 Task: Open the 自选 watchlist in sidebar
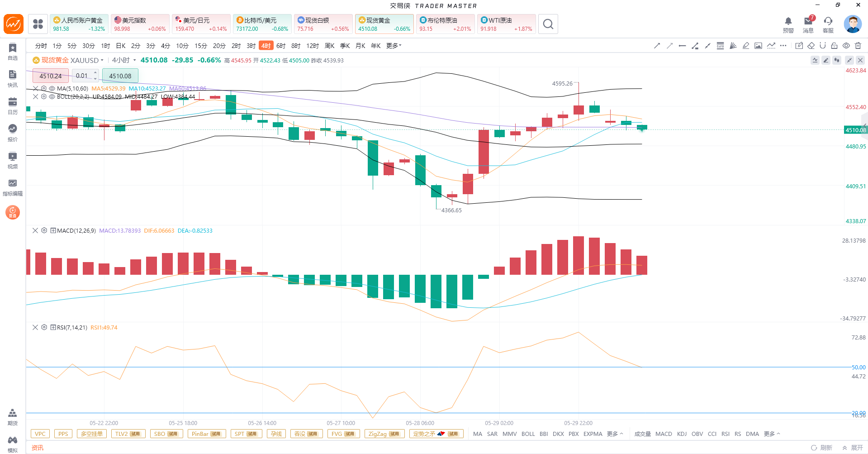(x=13, y=51)
